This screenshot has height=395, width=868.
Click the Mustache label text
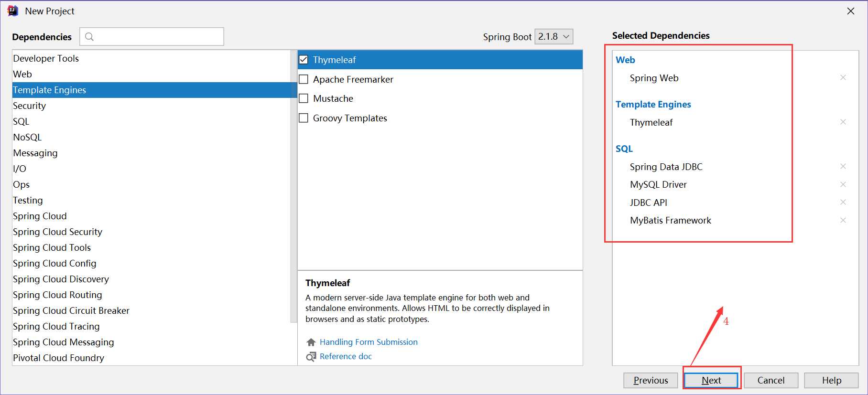pos(333,98)
